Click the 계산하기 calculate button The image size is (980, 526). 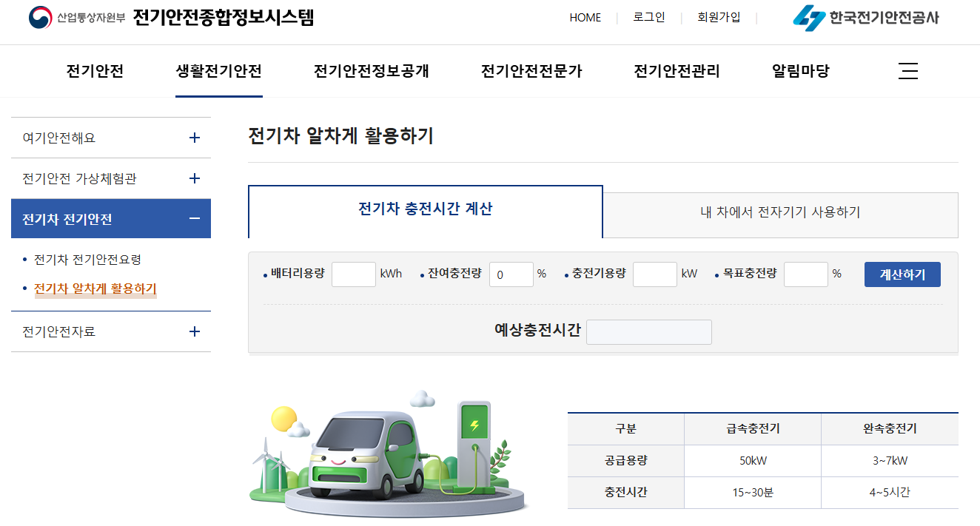click(902, 274)
